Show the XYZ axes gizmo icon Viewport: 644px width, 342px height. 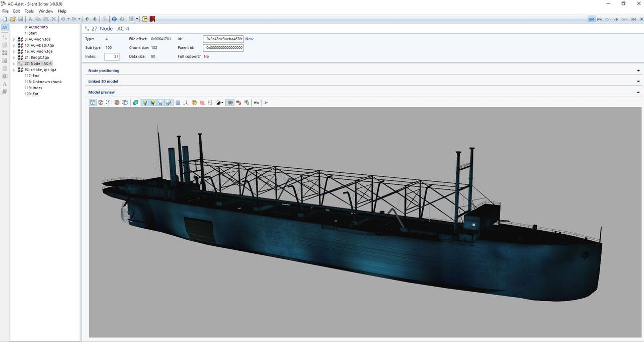(186, 103)
